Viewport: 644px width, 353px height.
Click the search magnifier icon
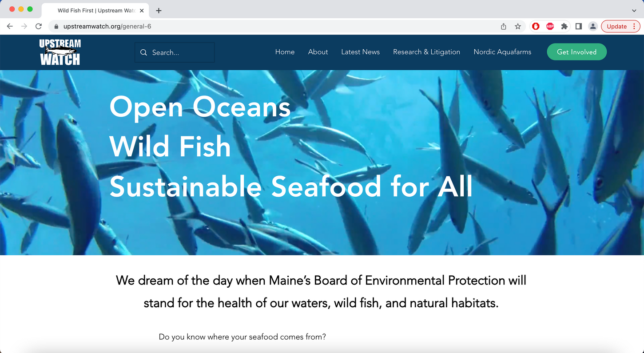click(143, 52)
